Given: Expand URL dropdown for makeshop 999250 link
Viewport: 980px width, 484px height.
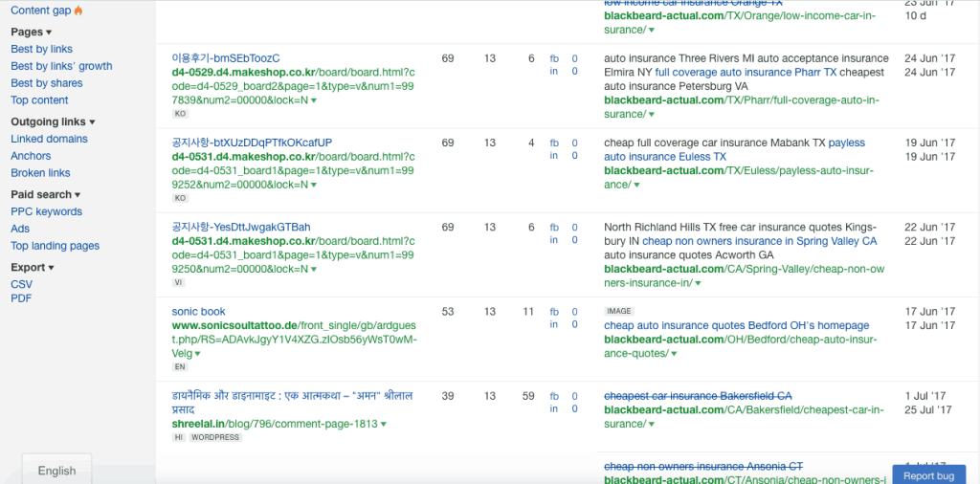Looking at the screenshot, I should point(314,269).
